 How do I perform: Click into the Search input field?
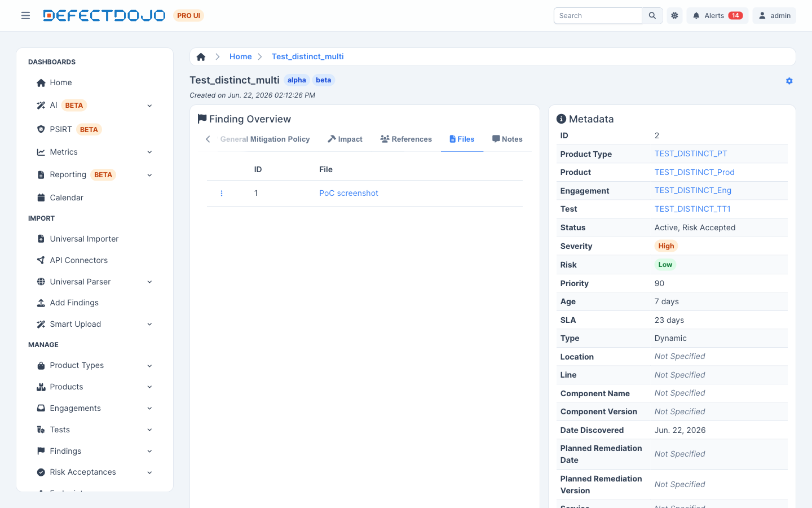[598, 16]
